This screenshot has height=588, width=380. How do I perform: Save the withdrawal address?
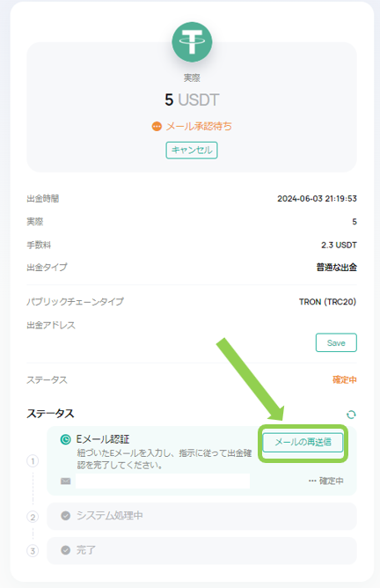pos(336,342)
